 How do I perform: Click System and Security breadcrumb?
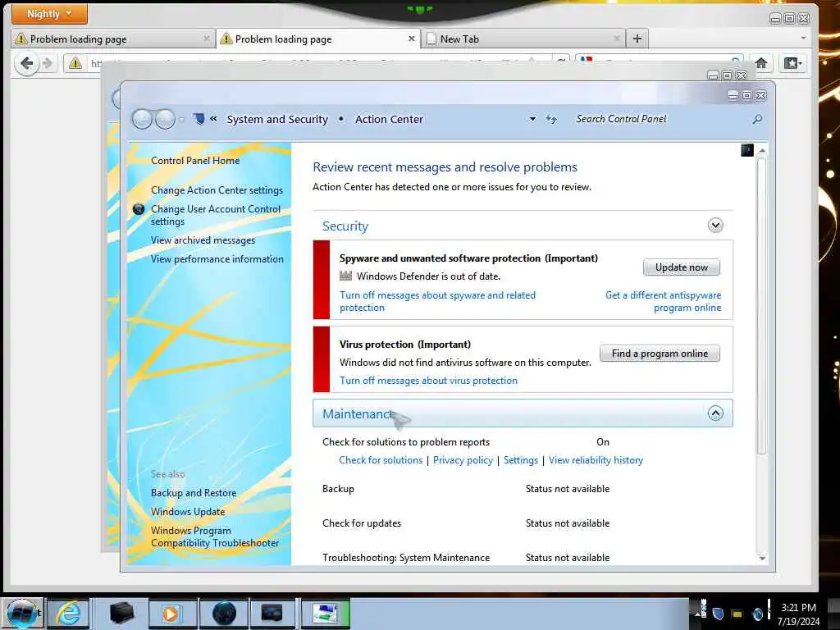(277, 120)
